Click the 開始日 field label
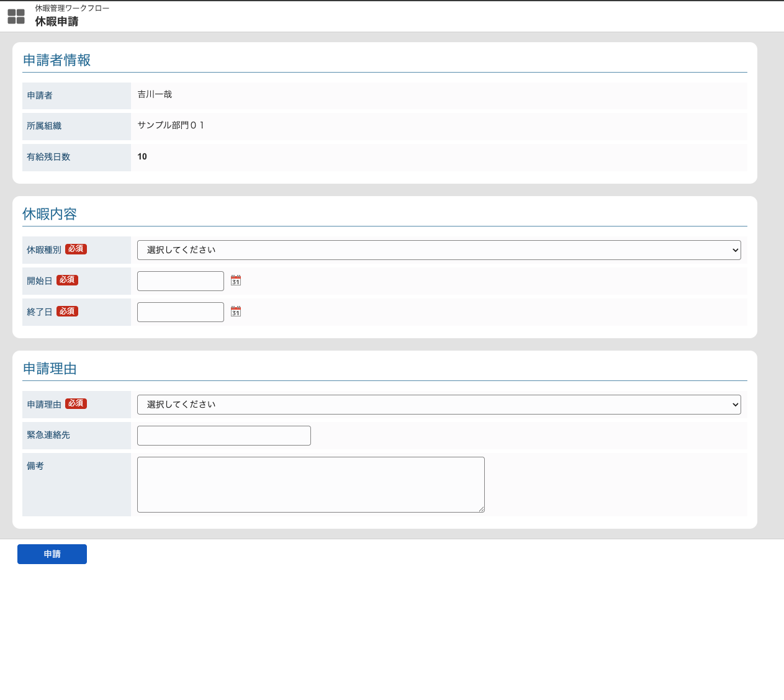 (40, 281)
